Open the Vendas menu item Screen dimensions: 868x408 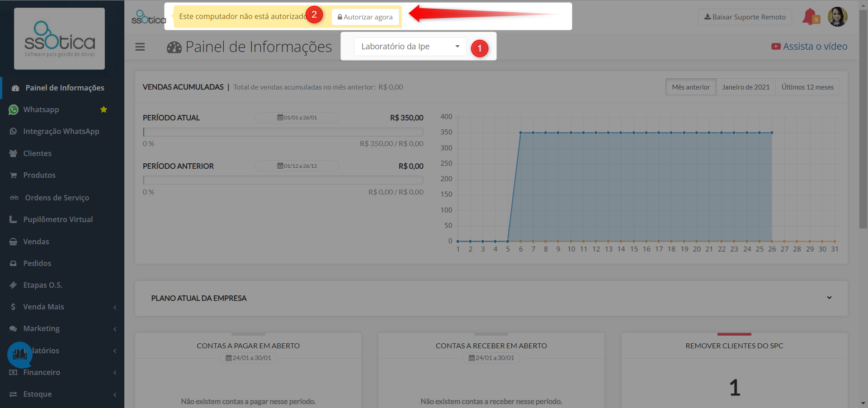[x=62, y=242]
